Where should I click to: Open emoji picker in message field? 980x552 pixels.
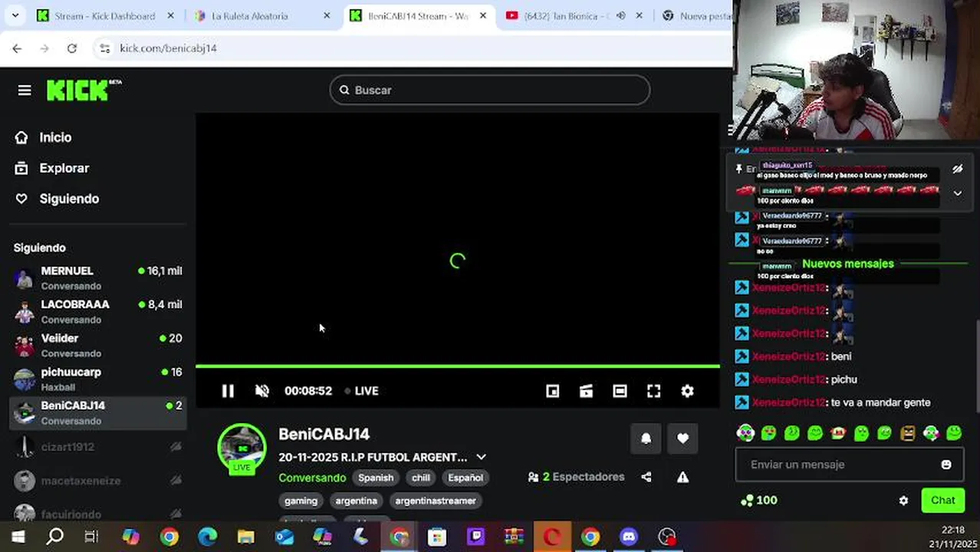tap(945, 465)
